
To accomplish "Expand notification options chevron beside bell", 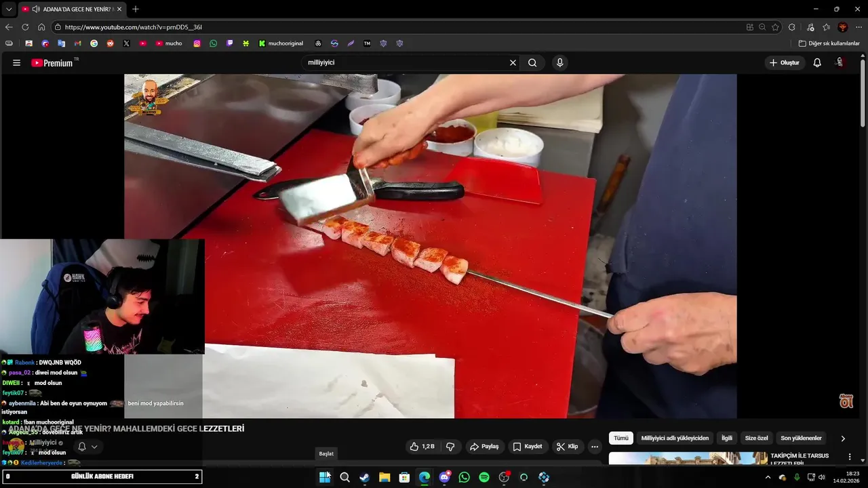I will point(94,447).
